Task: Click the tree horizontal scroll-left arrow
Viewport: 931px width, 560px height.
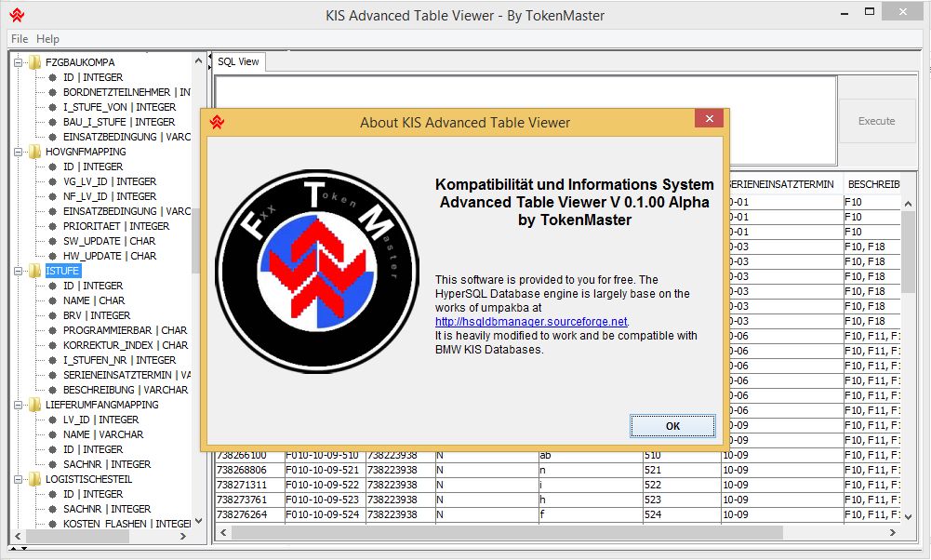Action: (18, 536)
